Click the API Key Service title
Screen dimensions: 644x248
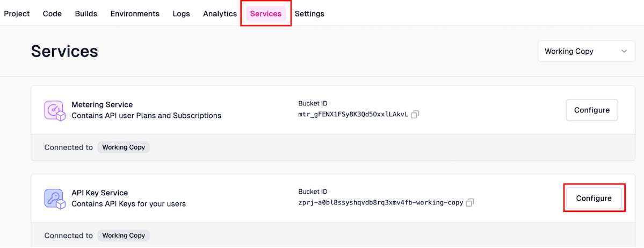point(99,193)
